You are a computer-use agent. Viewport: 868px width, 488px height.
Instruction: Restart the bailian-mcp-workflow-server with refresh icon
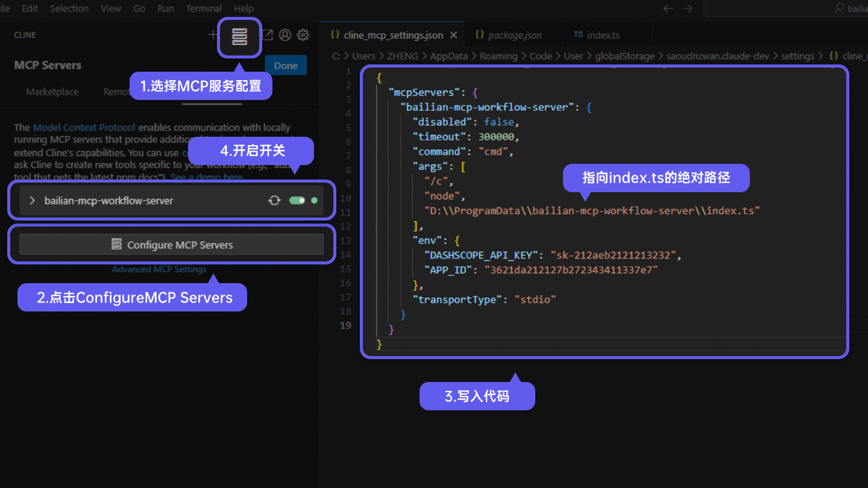tap(274, 200)
